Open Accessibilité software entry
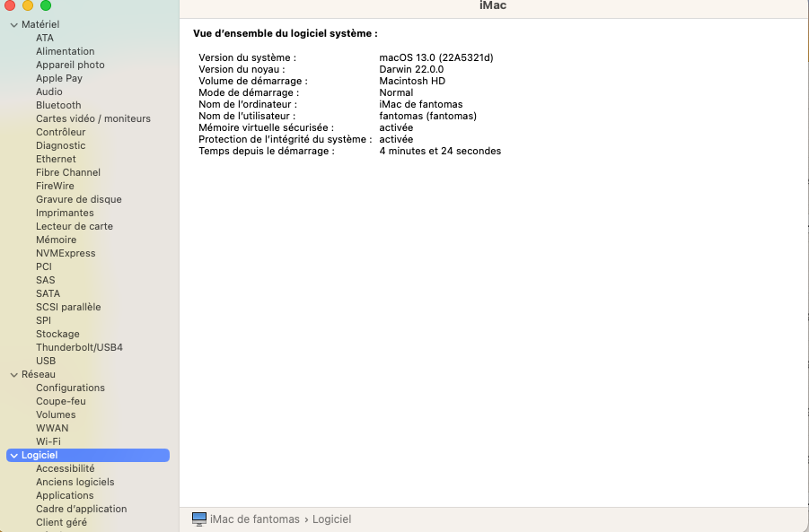Image resolution: width=809 pixels, height=532 pixels. [66, 468]
